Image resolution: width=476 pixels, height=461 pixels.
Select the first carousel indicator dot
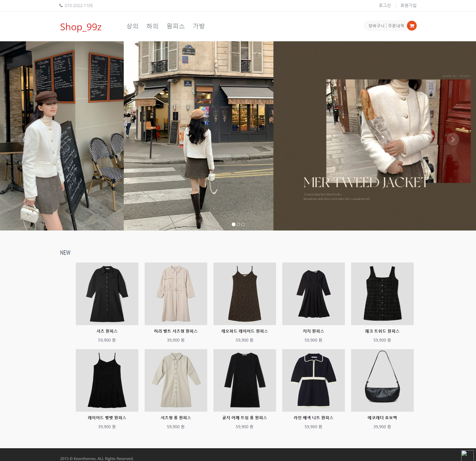233,224
